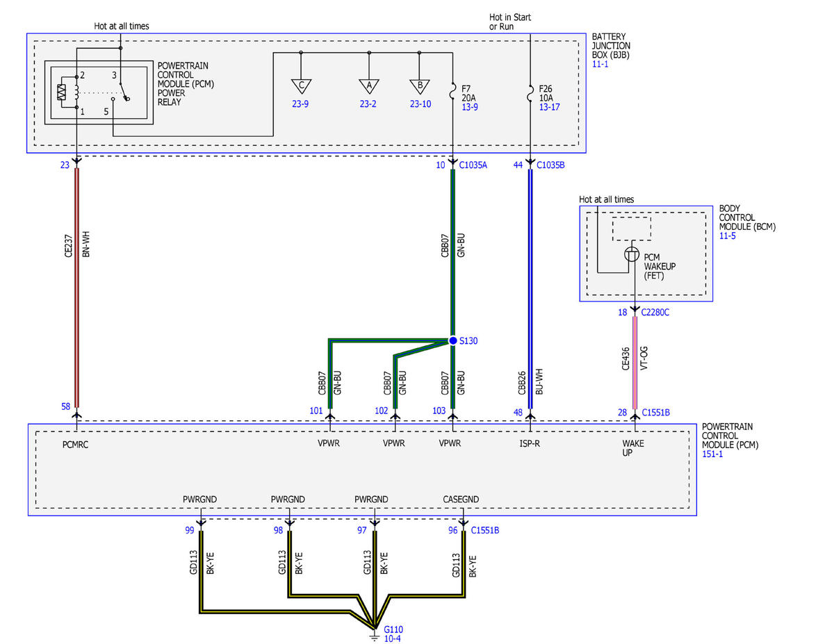Image resolution: width=834 pixels, height=644 pixels.
Task: Select the PCM WAKEUP (FET) label
Action: point(660,266)
